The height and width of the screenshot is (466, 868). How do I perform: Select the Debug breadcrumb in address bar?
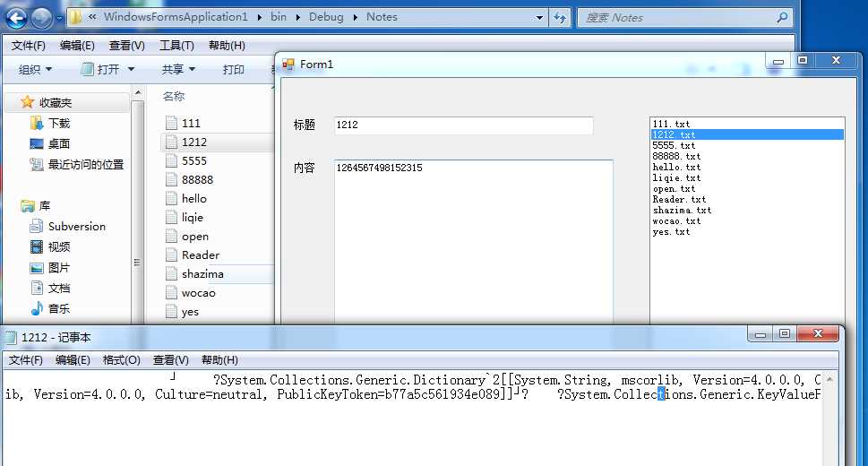pyautogui.click(x=326, y=17)
